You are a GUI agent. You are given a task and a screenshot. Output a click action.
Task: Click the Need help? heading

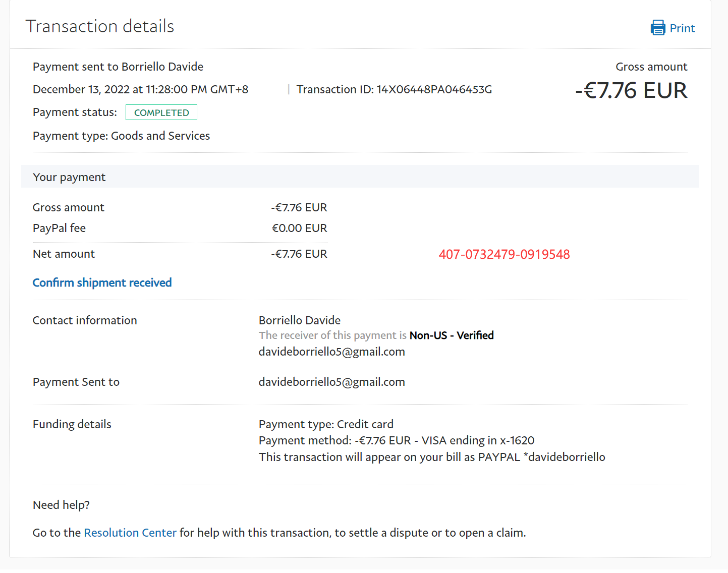61,505
